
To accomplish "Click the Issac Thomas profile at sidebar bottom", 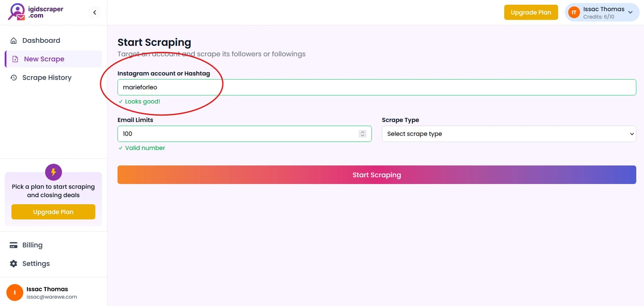I will tap(47, 293).
